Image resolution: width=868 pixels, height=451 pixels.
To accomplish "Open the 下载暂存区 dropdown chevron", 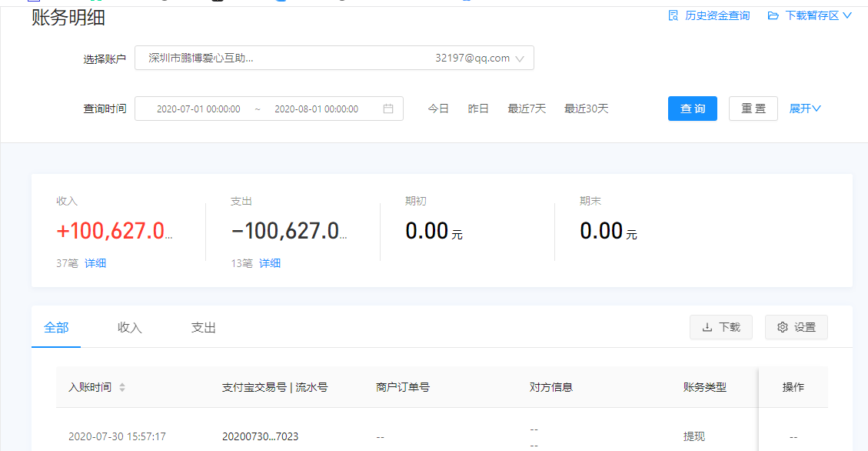I will (847, 15).
